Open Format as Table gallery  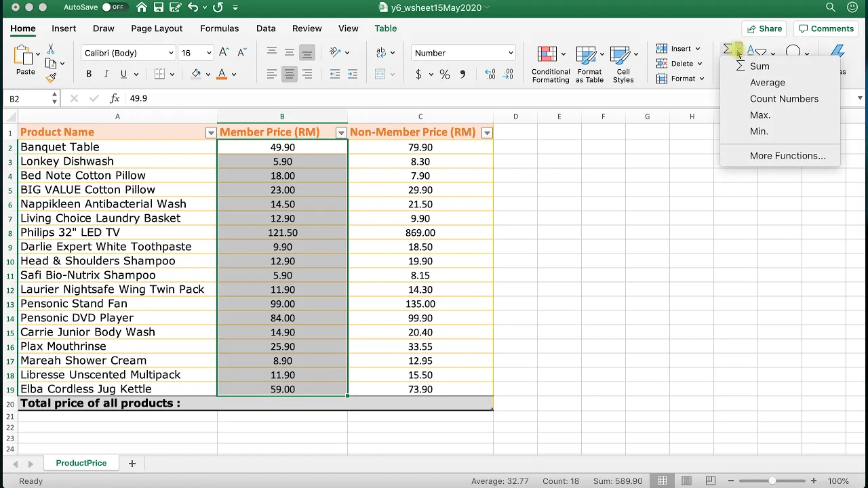pos(589,64)
